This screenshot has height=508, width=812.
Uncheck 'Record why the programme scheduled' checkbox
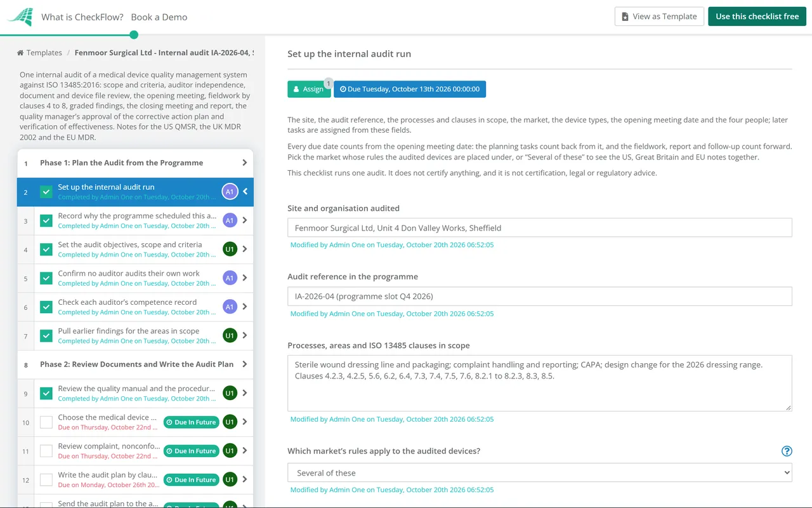click(x=46, y=220)
